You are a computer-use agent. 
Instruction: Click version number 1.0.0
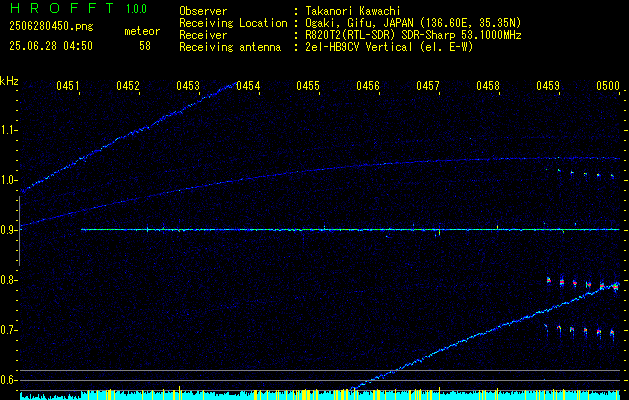click(136, 9)
